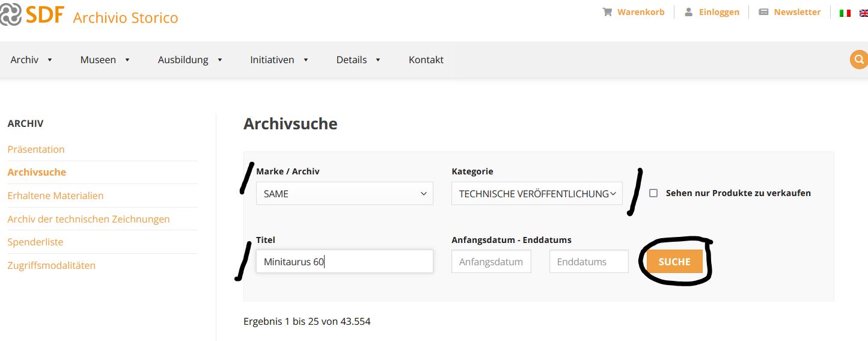
Task: Switch language to English flag
Action: tap(863, 13)
